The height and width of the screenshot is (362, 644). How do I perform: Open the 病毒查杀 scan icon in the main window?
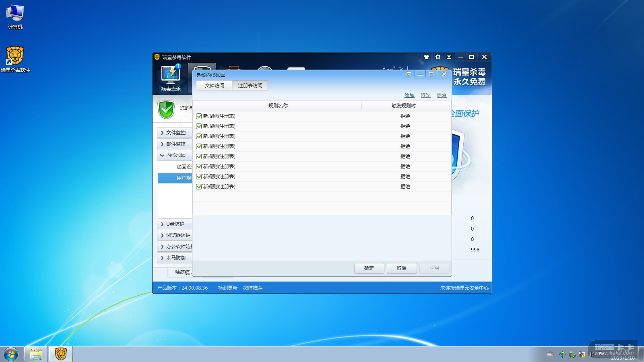click(x=171, y=78)
